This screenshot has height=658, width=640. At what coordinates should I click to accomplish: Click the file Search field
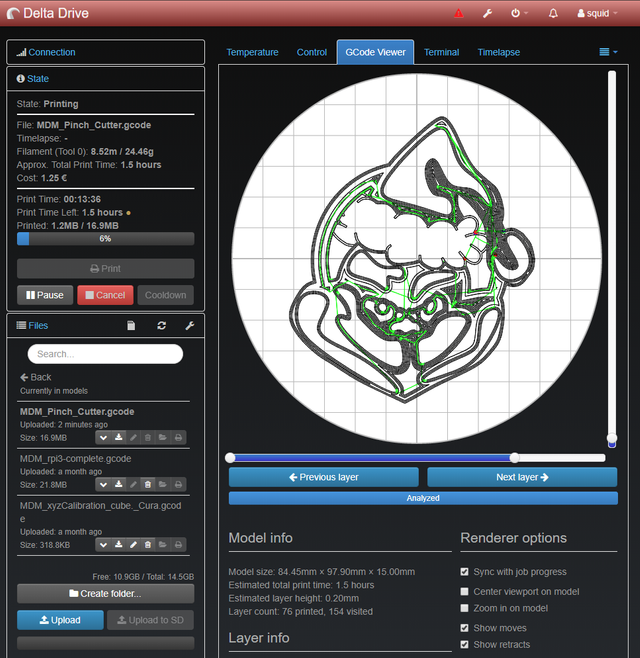(105, 354)
